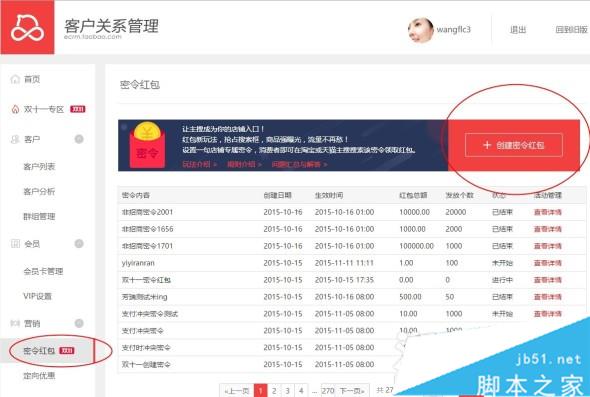Screen dimensions: 590x397
Task: View details for the 2015-10-16 08:00 row
Action: (x=547, y=297)
